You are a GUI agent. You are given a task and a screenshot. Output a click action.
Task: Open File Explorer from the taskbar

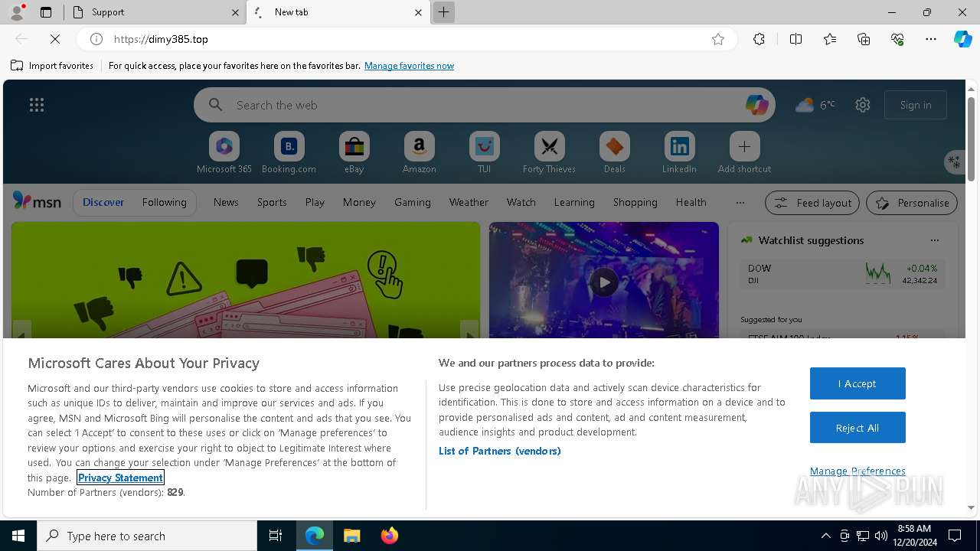click(x=351, y=536)
